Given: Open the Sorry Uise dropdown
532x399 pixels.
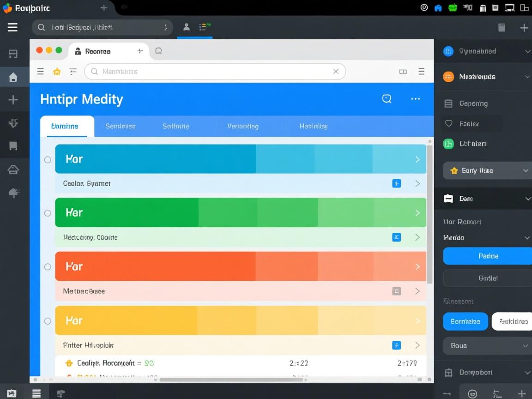Looking at the screenshot, I should tap(487, 170).
